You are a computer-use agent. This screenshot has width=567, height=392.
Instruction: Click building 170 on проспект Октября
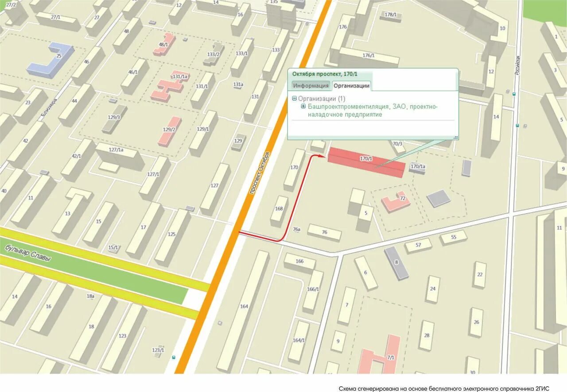point(294,169)
